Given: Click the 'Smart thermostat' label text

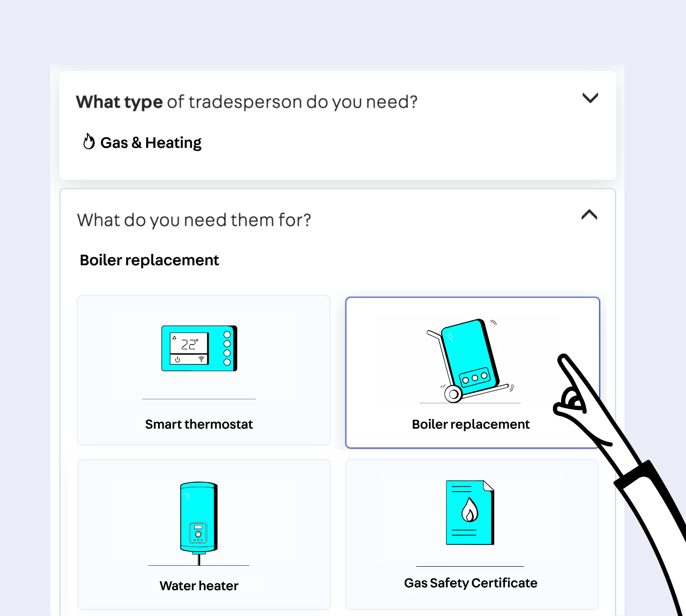Looking at the screenshot, I should pos(199,424).
